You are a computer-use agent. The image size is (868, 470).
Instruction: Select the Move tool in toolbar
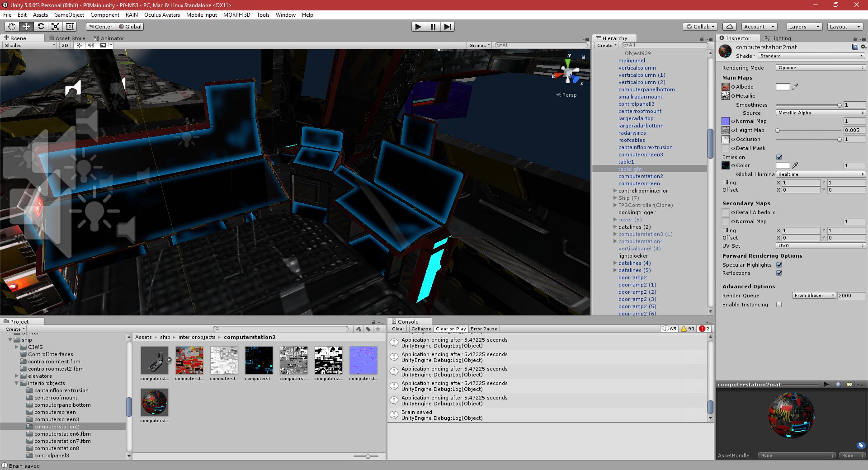point(26,27)
